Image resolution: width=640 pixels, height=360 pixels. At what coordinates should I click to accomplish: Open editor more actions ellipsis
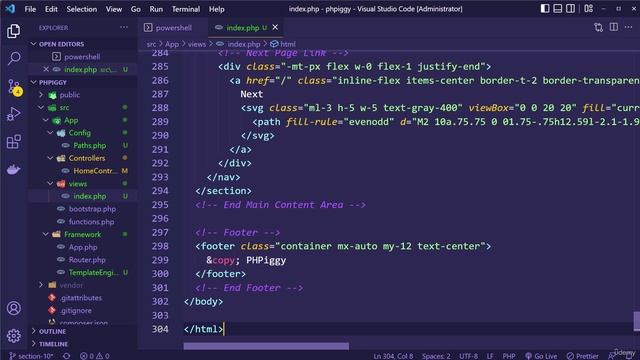[x=628, y=27]
